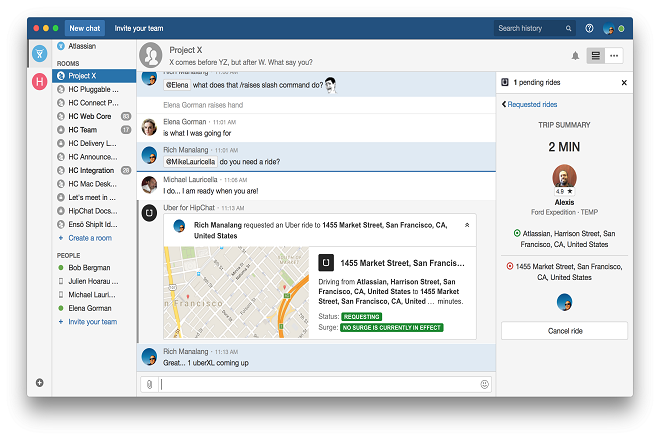The height and width of the screenshot is (440, 660).
Task: Start a New chat
Action: point(85,28)
